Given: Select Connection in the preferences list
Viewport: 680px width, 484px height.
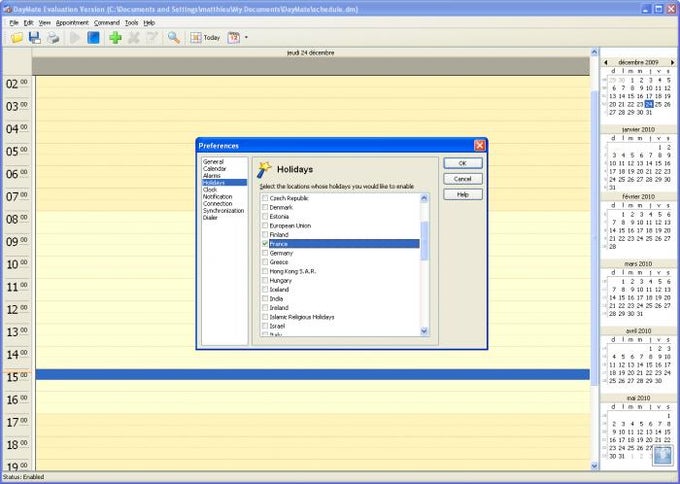Looking at the screenshot, I should coord(217,203).
